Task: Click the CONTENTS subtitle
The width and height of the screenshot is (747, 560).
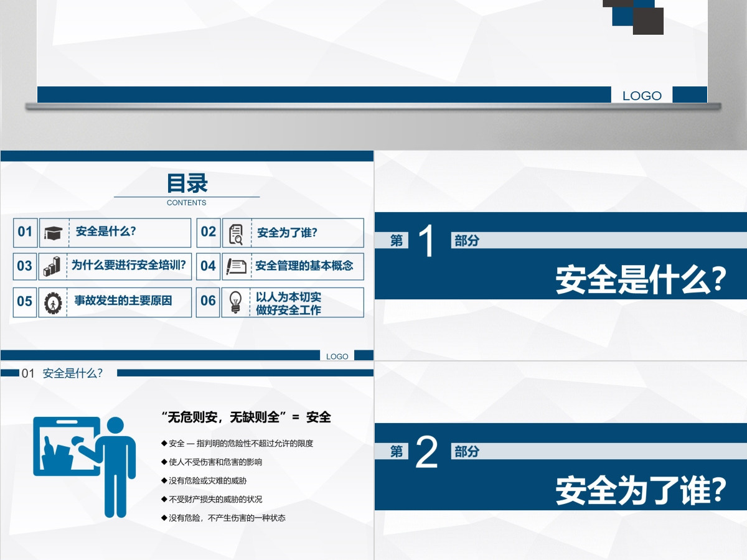Action: click(187, 203)
